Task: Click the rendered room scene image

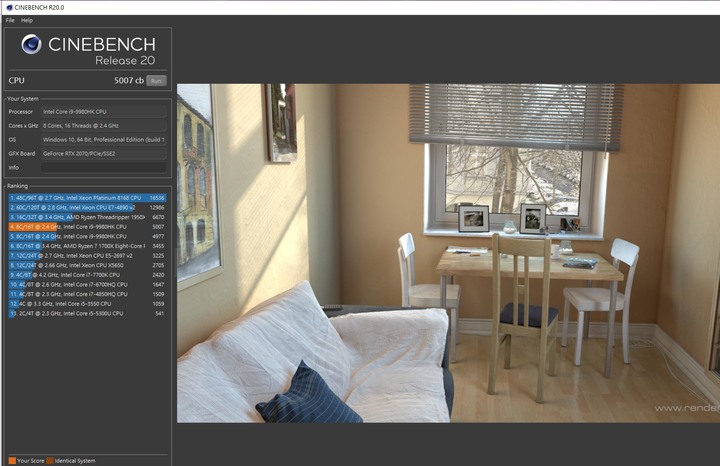Action: (448, 253)
